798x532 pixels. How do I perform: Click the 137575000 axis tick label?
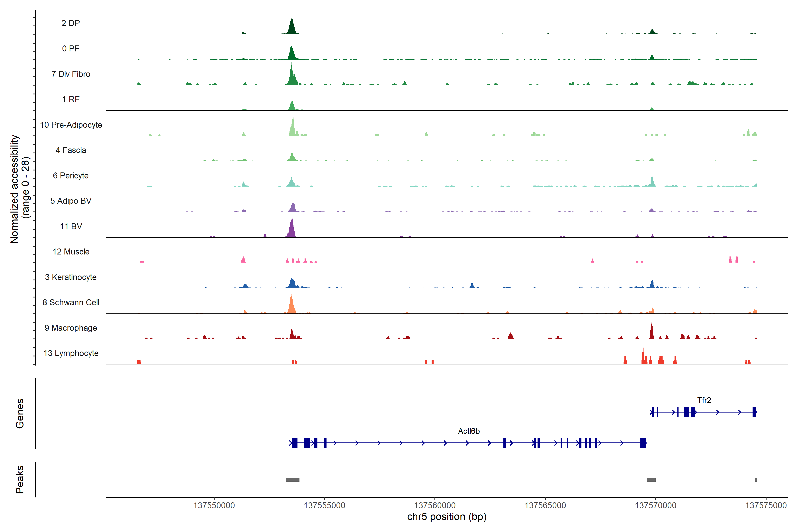click(766, 506)
